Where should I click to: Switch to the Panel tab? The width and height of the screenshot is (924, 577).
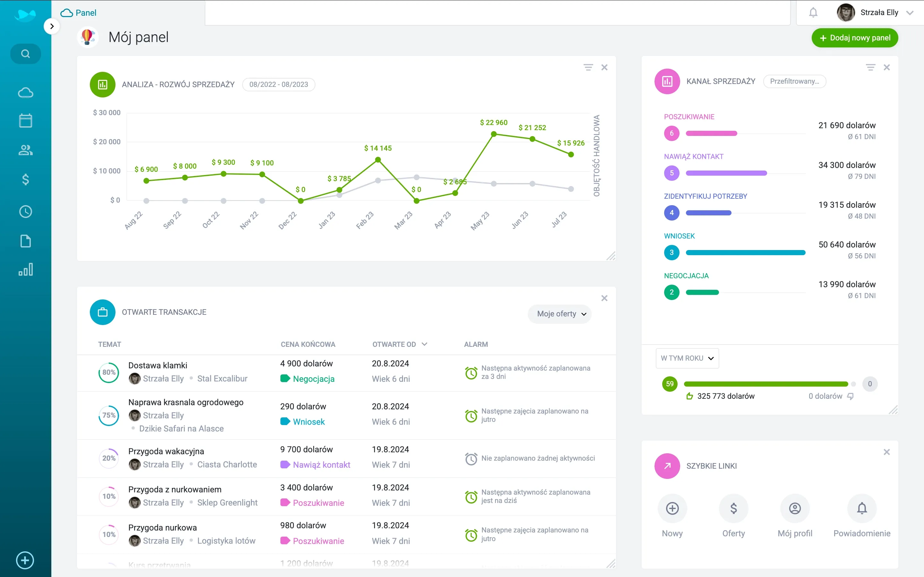[x=79, y=12]
